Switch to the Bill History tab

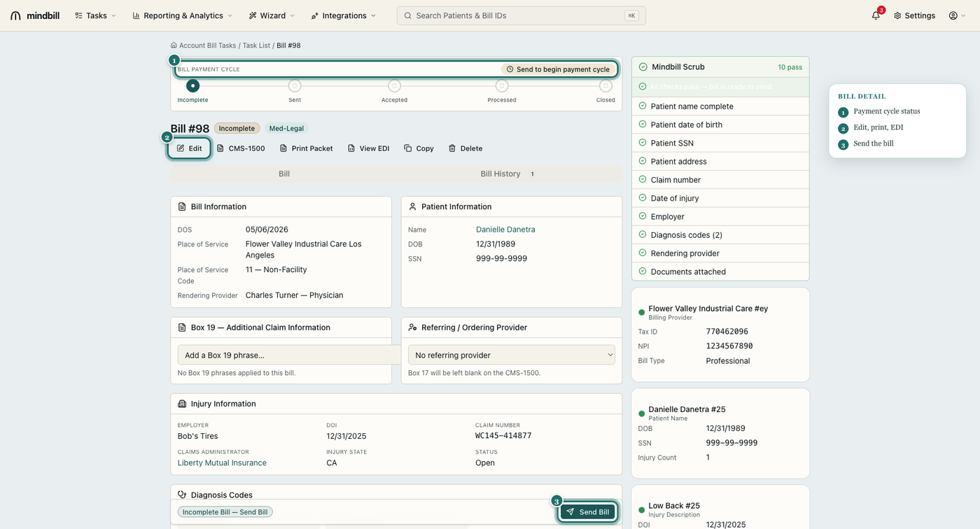tap(508, 174)
